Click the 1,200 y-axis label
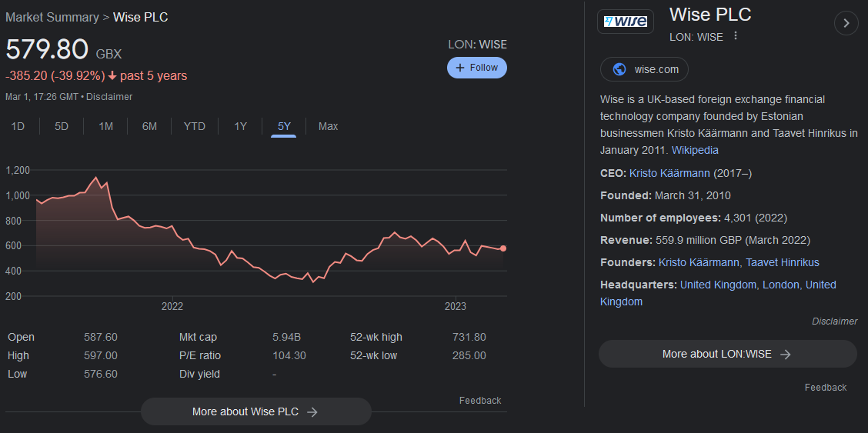Screen dimensions: 868x433 point(17,170)
